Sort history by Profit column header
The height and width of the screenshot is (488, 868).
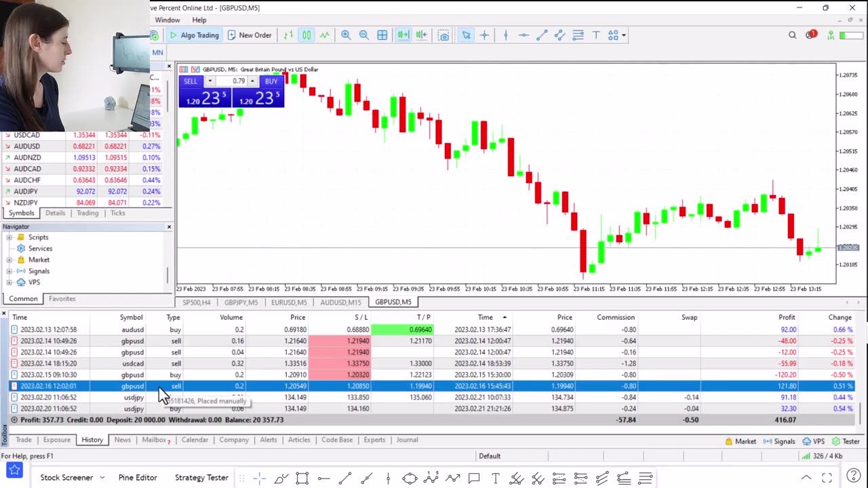pyautogui.click(x=787, y=317)
